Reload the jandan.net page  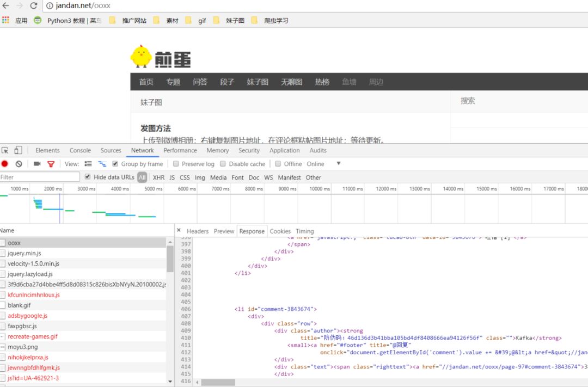pos(34,5)
